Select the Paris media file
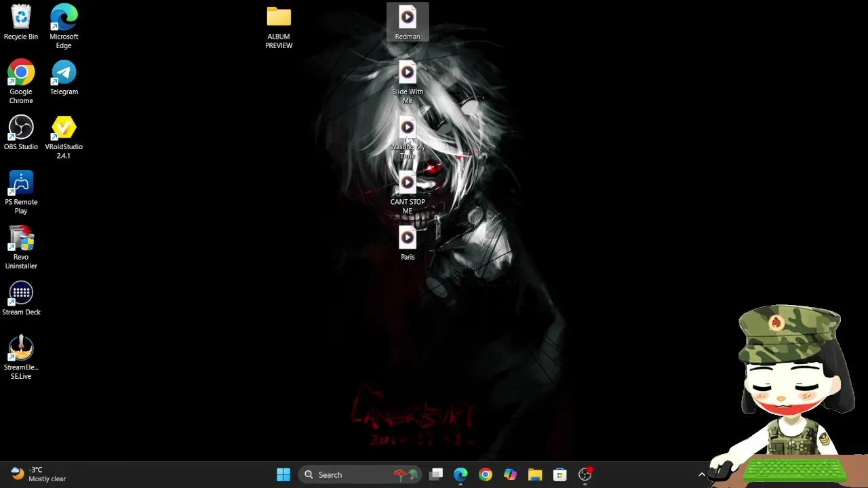The height and width of the screenshot is (488, 868). (408, 243)
